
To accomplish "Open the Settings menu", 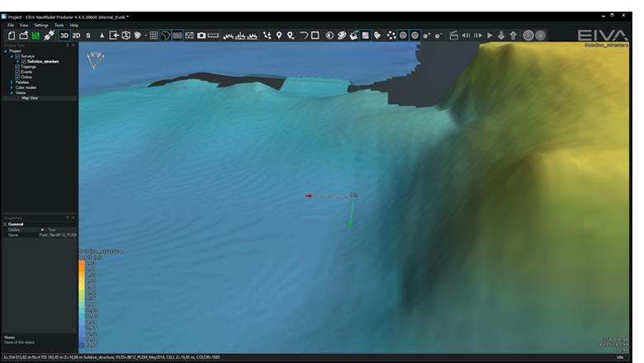I will point(40,26).
